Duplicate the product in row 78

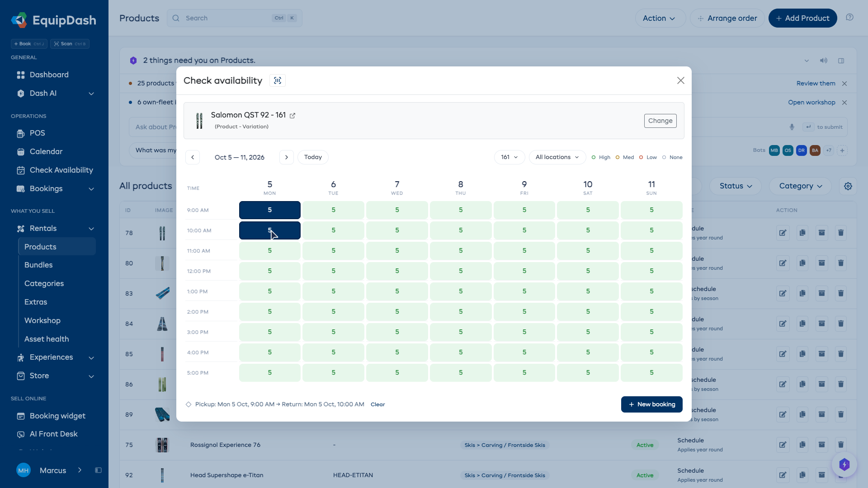[802, 233]
